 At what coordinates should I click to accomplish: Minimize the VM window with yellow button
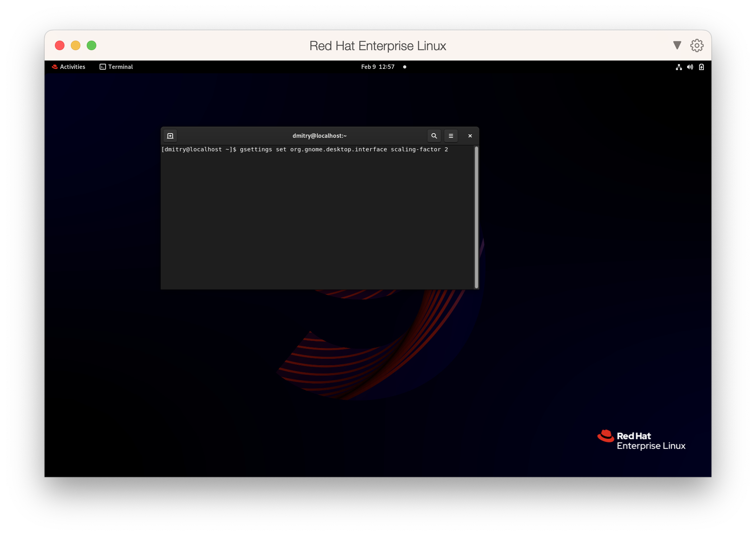(76, 45)
